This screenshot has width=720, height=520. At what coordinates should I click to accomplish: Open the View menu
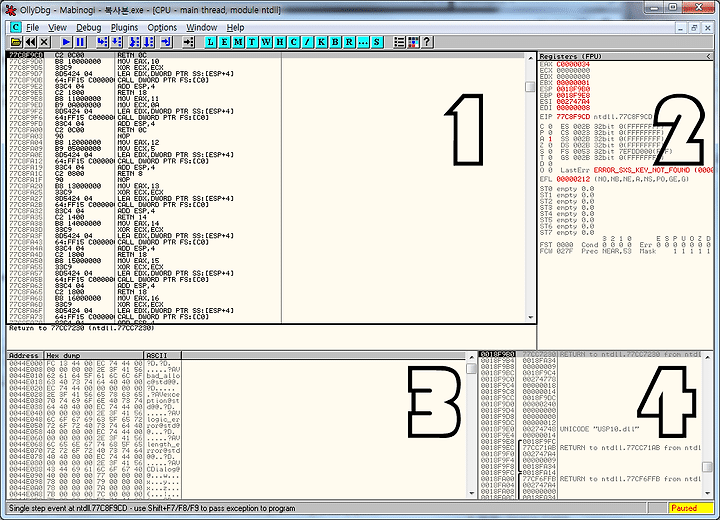[x=57, y=28]
